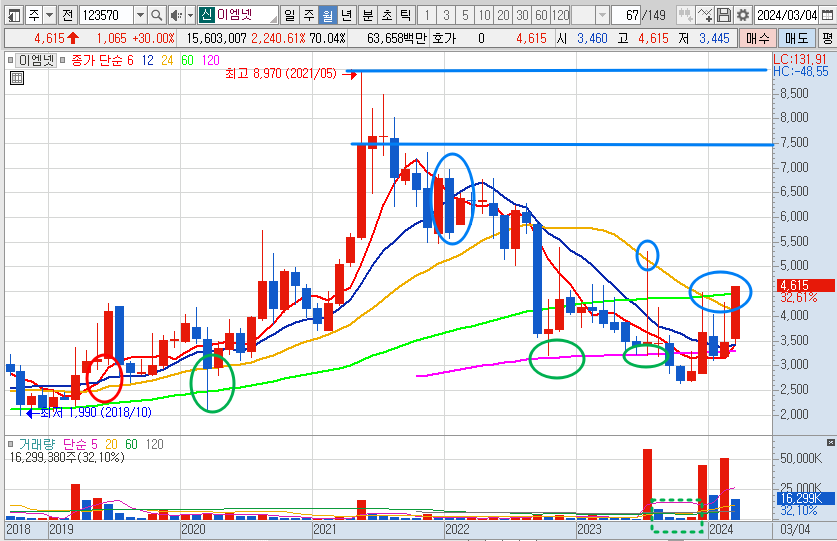Switch chart to yearly 년 period
Viewport: 837px width, 541px height.
[x=347, y=15]
